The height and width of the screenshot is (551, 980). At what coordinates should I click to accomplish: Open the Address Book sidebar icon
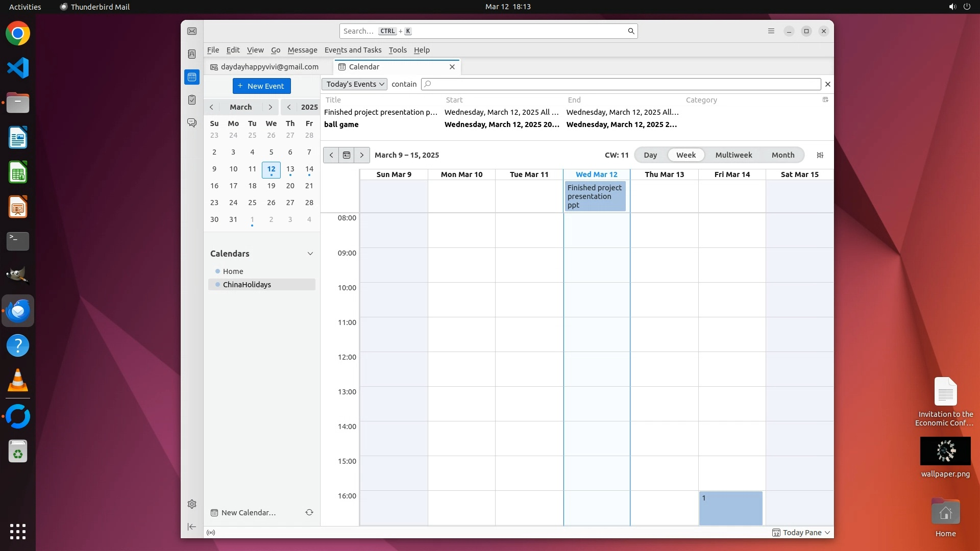[x=192, y=54]
